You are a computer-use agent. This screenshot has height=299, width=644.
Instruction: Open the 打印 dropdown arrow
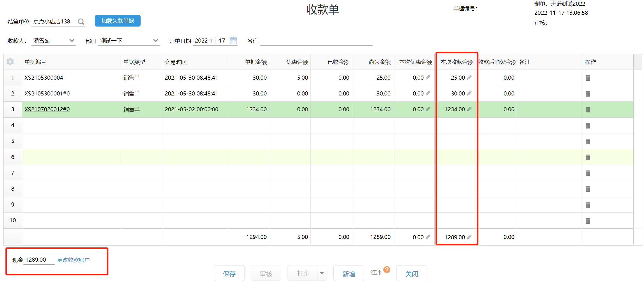point(322,273)
